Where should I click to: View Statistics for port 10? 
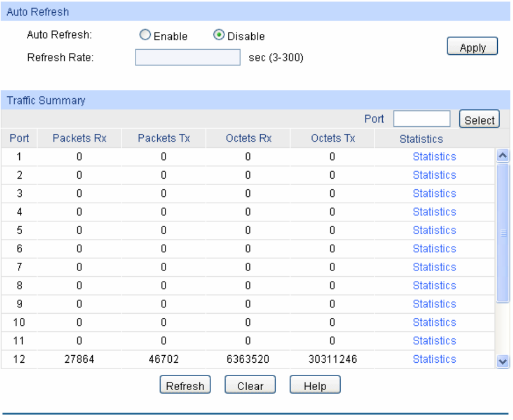(x=434, y=322)
